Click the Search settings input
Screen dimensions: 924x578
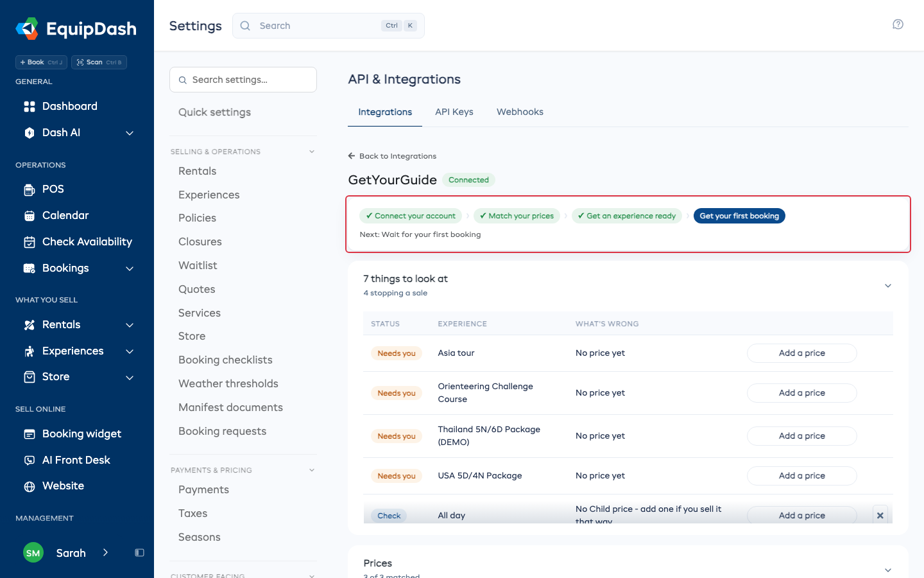tap(243, 80)
